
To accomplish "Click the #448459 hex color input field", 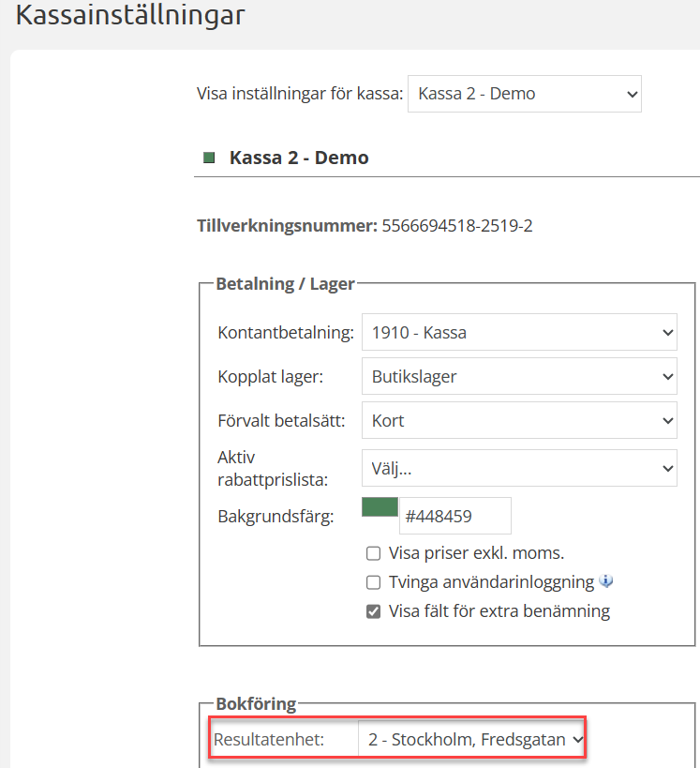I will point(454,516).
